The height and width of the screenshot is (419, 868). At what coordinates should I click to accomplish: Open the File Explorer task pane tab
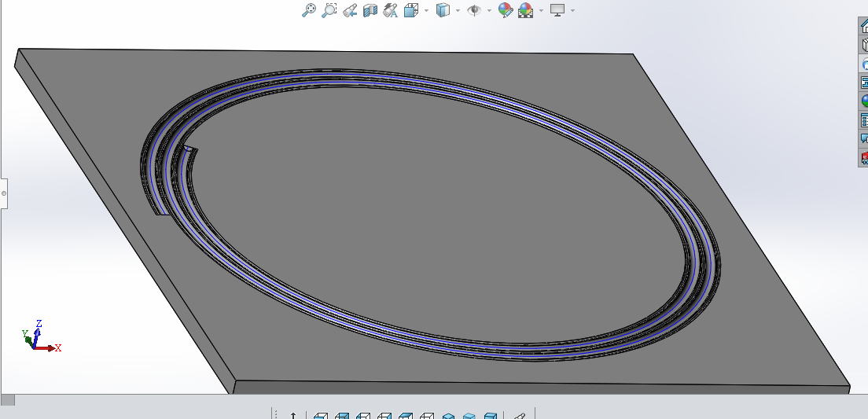863,64
